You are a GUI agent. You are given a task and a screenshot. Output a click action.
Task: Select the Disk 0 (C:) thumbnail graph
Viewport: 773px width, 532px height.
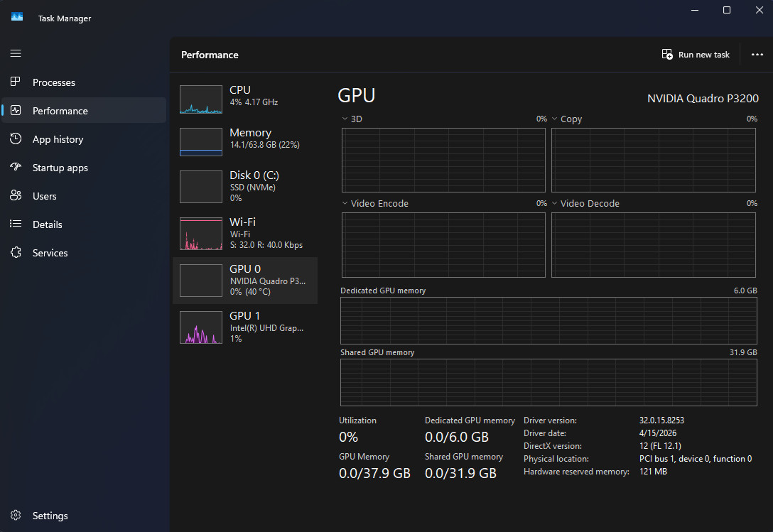(201, 187)
